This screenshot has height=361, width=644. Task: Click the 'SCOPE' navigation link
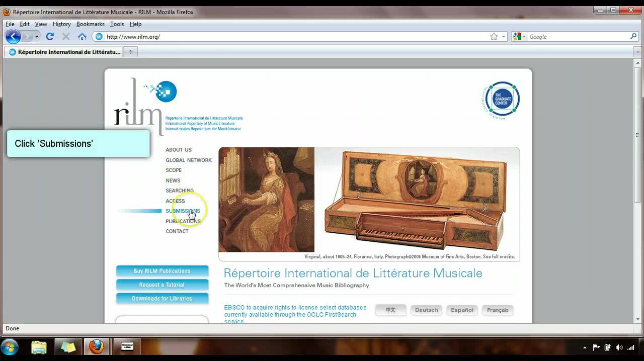coord(174,170)
